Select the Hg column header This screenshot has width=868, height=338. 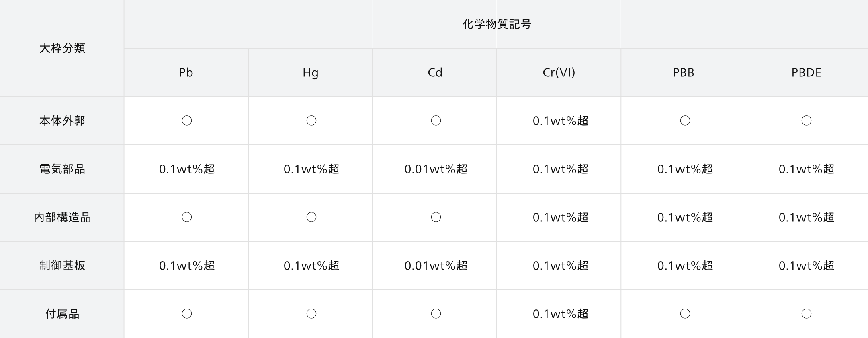(x=310, y=72)
